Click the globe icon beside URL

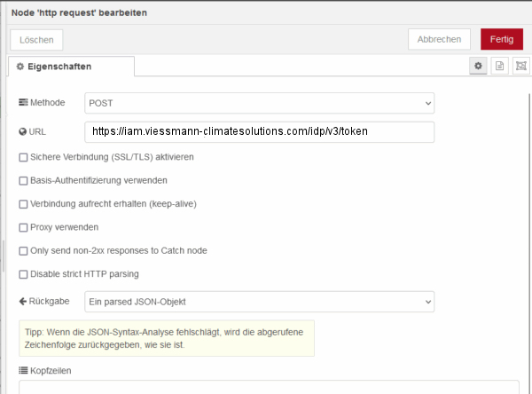(23, 132)
